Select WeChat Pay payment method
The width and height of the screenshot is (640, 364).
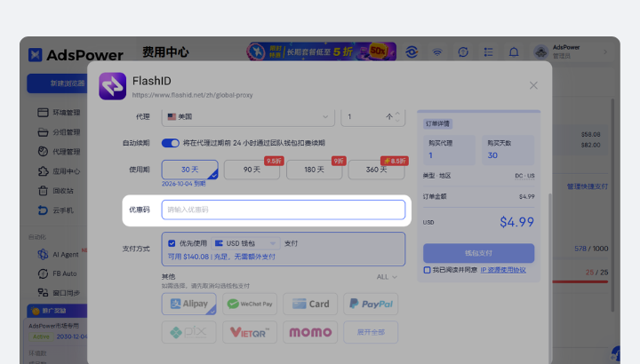[250, 305]
